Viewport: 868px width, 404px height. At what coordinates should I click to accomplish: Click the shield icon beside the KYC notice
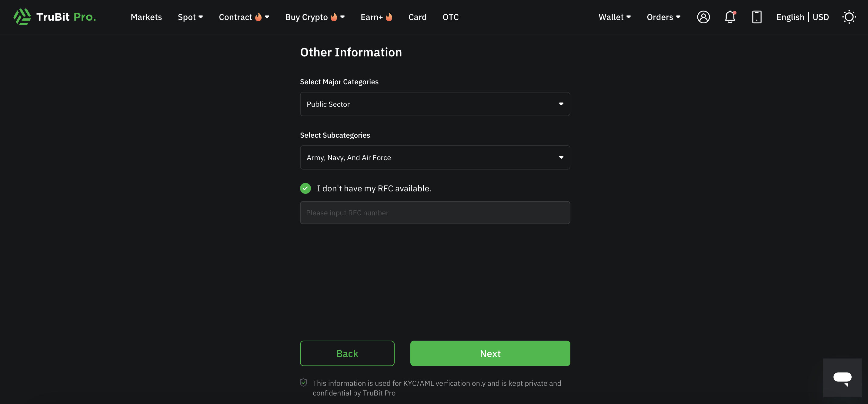[303, 382]
